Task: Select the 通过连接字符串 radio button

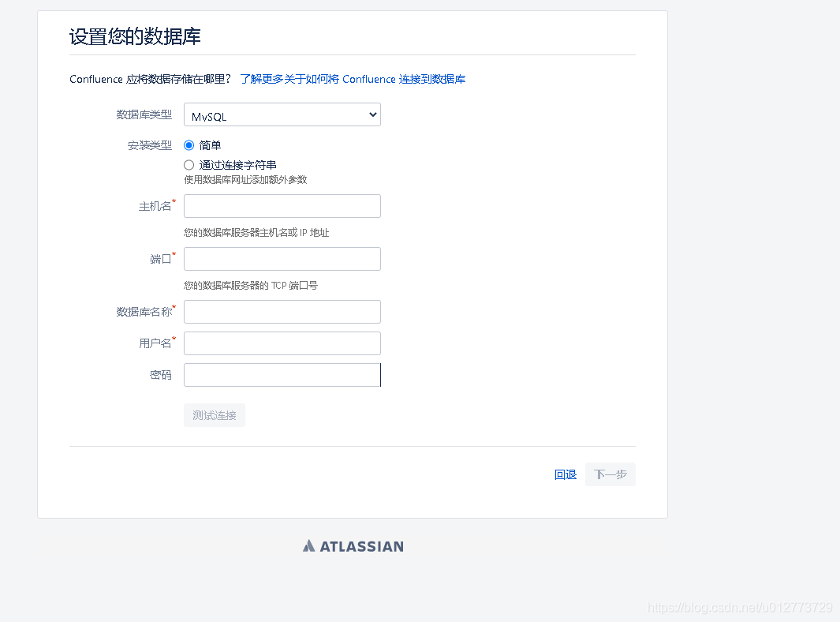Action: 189,165
